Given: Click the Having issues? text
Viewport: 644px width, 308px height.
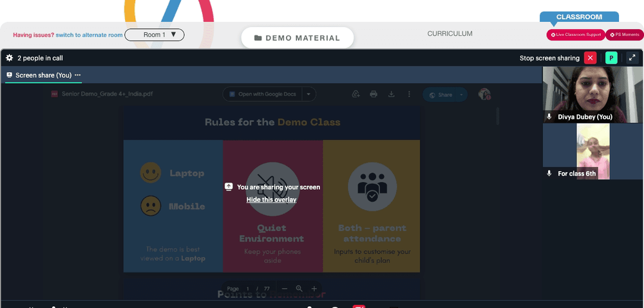Looking at the screenshot, I should 33,35.
